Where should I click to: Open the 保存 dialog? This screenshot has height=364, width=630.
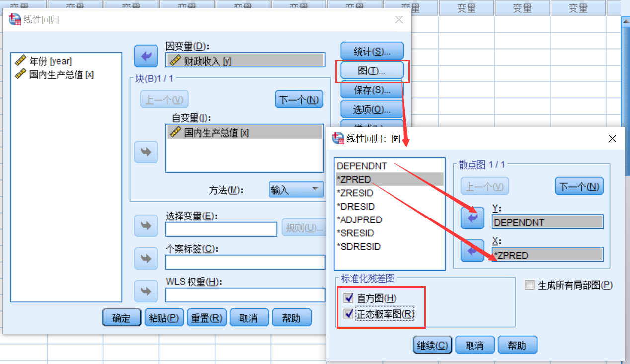pyautogui.click(x=372, y=89)
